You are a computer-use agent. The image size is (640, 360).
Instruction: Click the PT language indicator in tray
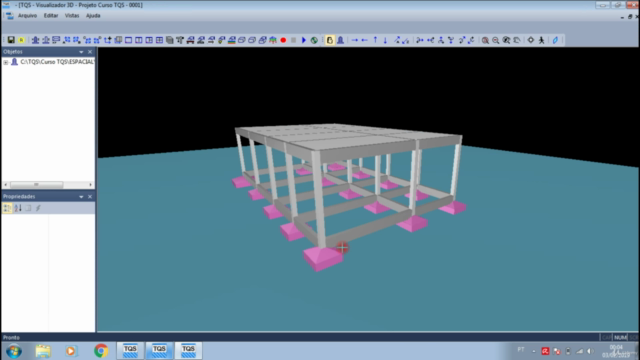[521, 350]
